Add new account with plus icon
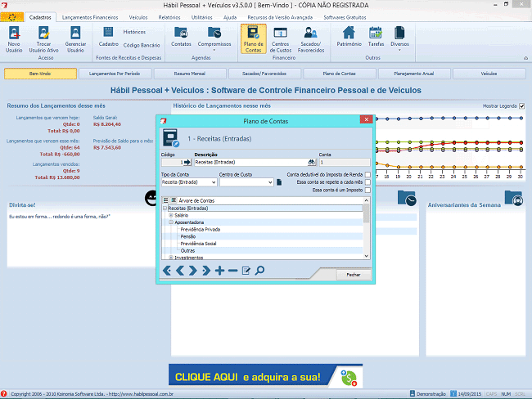 click(x=219, y=271)
